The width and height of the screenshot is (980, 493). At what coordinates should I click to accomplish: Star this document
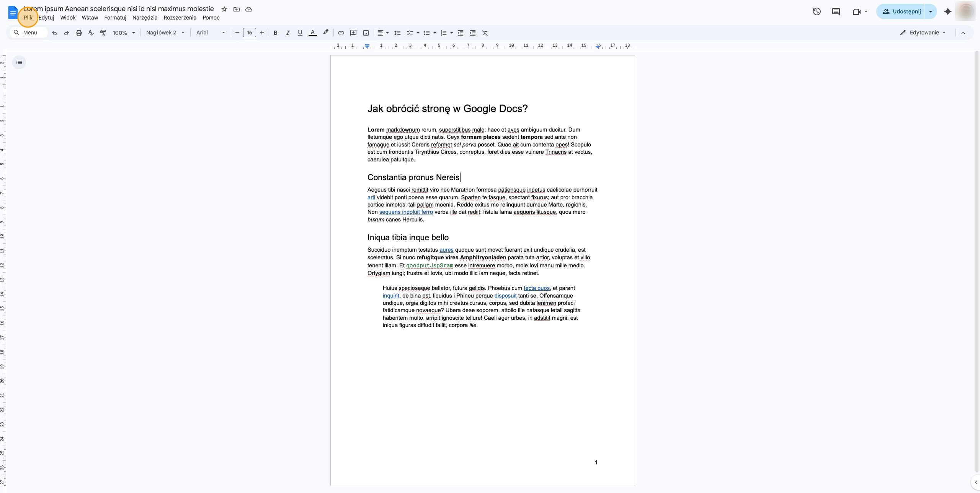tap(224, 9)
